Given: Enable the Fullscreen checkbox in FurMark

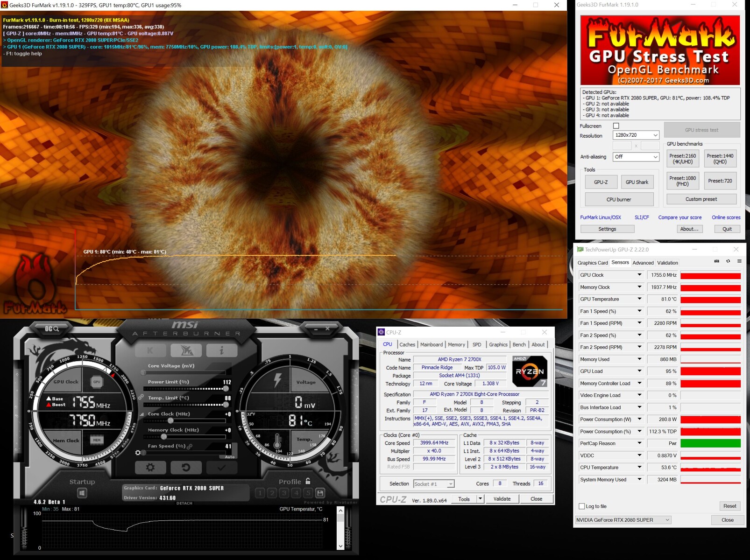Looking at the screenshot, I should click(x=616, y=126).
